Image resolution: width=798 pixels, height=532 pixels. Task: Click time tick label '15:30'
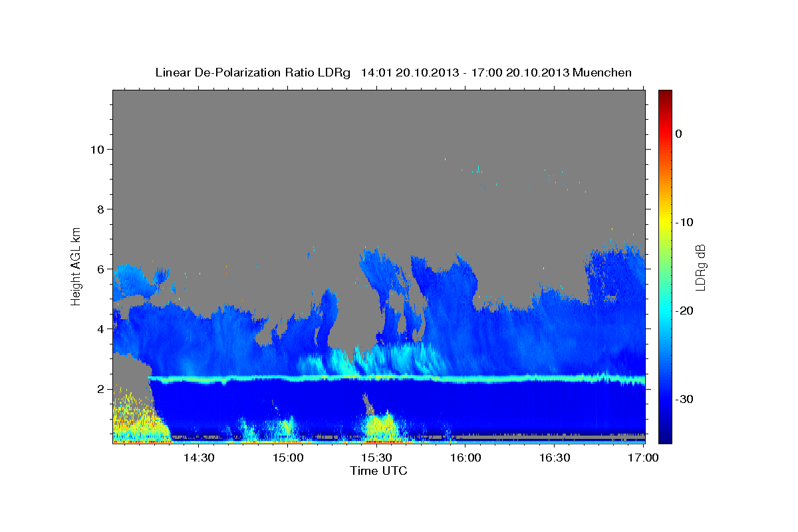376,458
